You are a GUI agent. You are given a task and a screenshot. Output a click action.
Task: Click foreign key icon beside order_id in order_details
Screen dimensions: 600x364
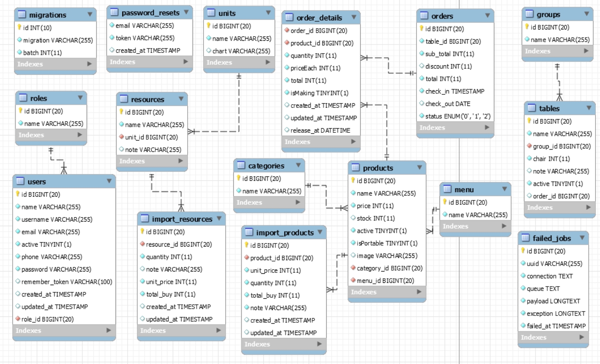click(x=287, y=31)
